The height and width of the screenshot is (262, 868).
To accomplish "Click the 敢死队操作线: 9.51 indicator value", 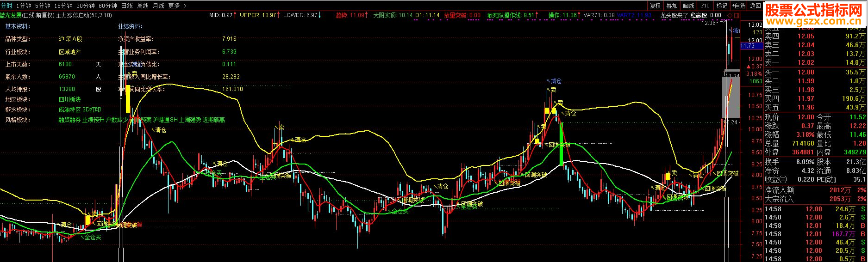I will (x=513, y=15).
